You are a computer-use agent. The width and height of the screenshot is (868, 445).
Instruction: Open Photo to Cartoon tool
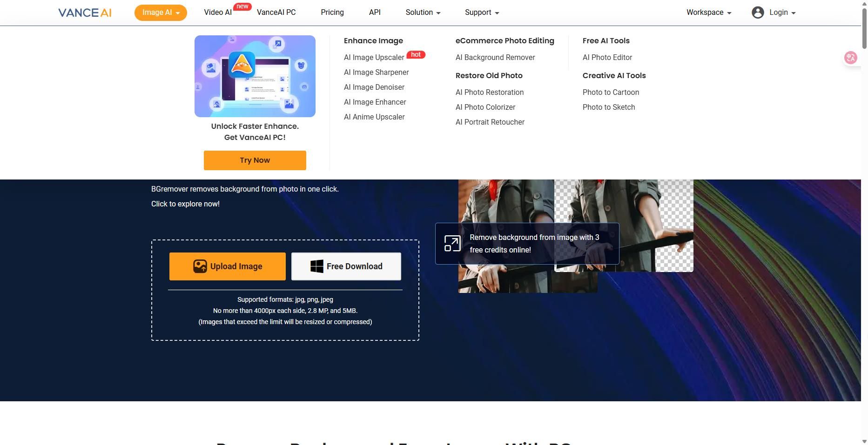611,93
